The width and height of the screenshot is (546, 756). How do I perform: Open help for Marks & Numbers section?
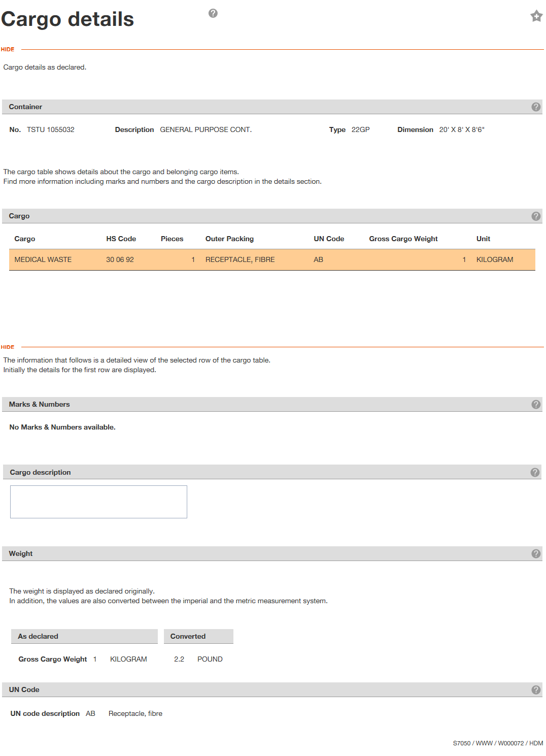(x=536, y=404)
